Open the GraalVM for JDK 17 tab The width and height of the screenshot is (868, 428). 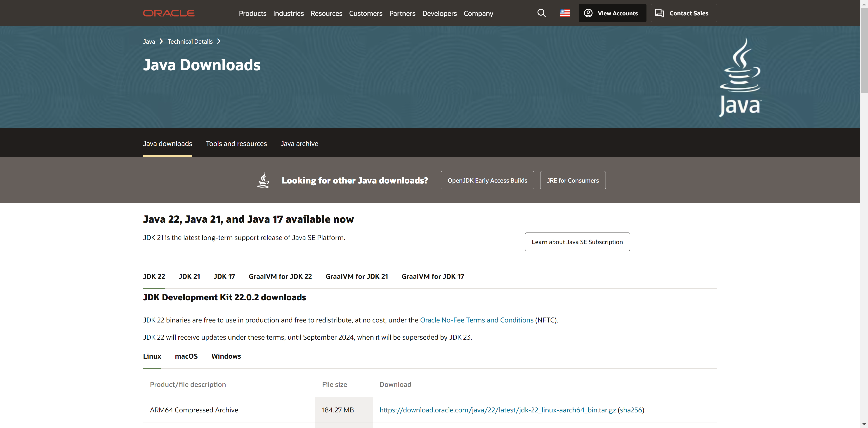point(433,276)
